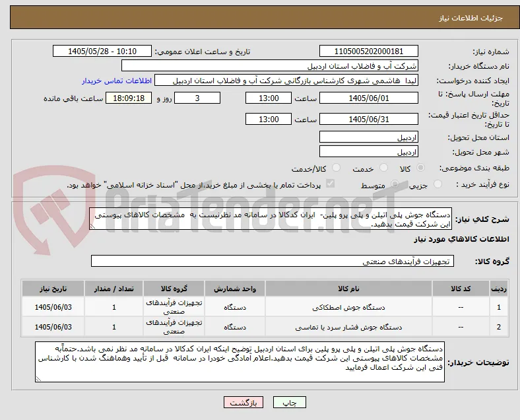
Task: Select the کالا radio button
Action: tap(420, 168)
